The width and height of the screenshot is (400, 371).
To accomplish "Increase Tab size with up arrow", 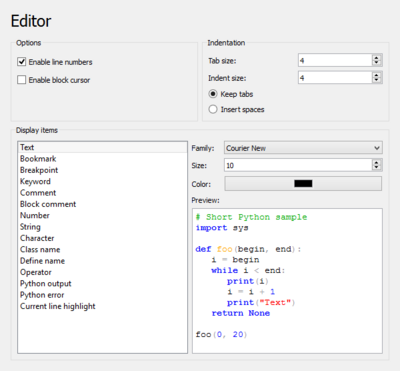I will tap(377, 58).
